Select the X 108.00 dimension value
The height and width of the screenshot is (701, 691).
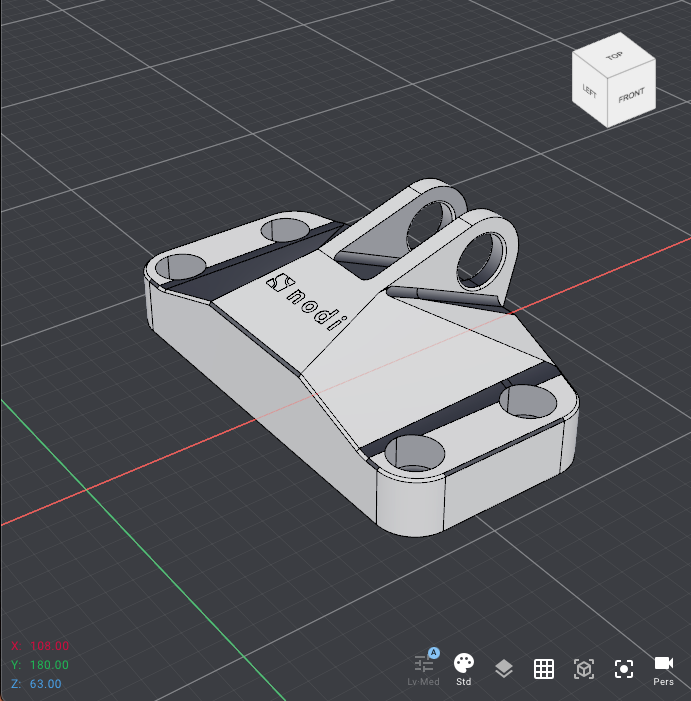(50, 646)
